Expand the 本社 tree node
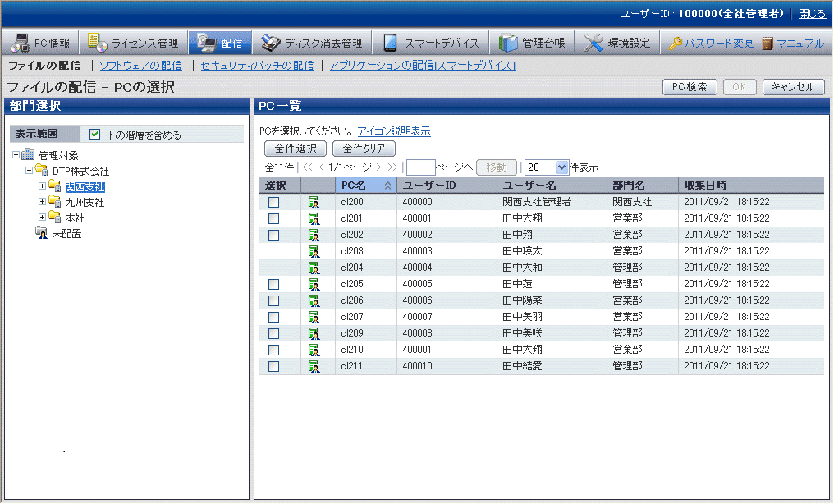 (42, 218)
